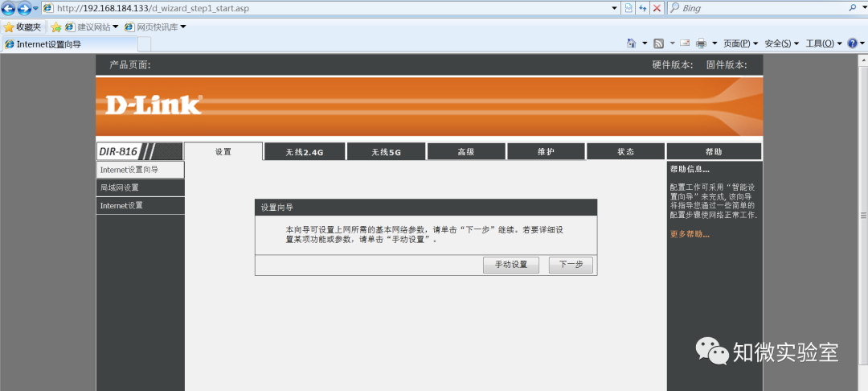Go forward with the browser Forward arrow
The image size is (868, 391).
(24, 8)
